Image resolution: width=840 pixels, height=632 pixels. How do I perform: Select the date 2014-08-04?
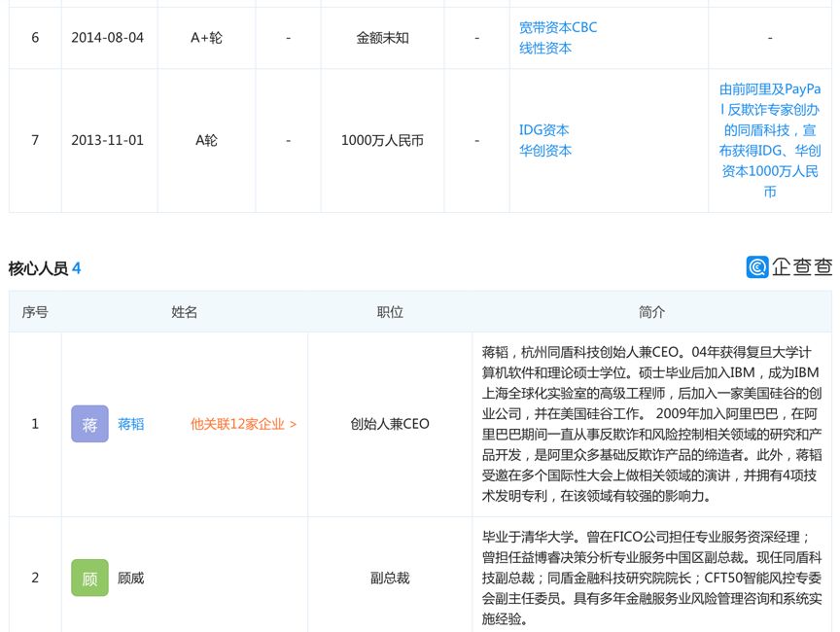pos(107,38)
